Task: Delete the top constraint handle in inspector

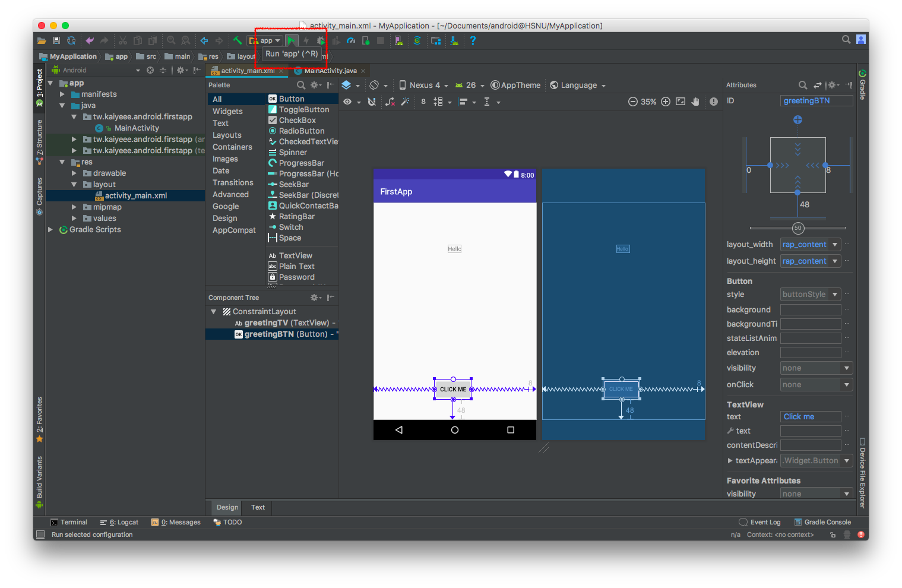Action: [797, 119]
